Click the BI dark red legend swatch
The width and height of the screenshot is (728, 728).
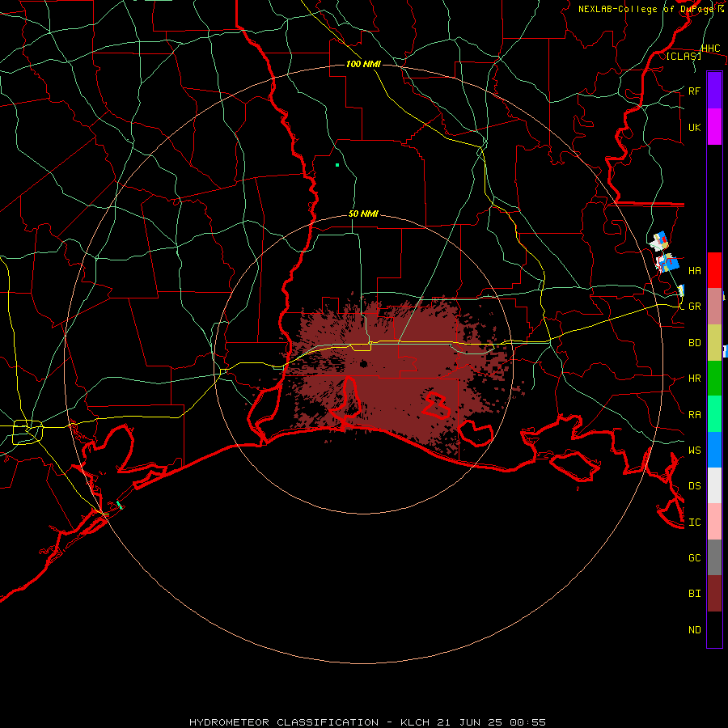point(714,594)
